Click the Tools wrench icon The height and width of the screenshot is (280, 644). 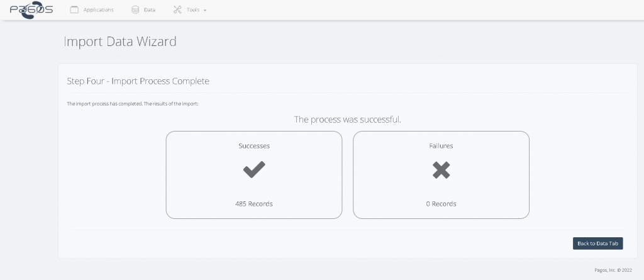(177, 10)
